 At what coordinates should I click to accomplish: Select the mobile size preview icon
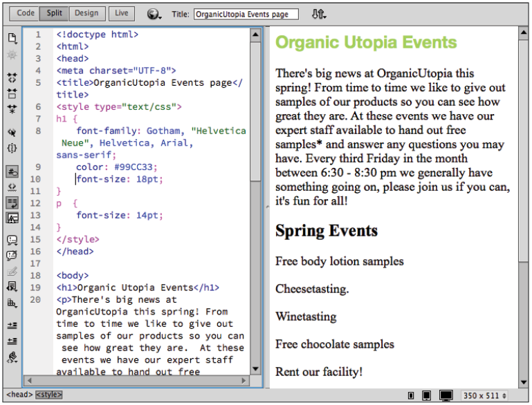tap(411, 395)
